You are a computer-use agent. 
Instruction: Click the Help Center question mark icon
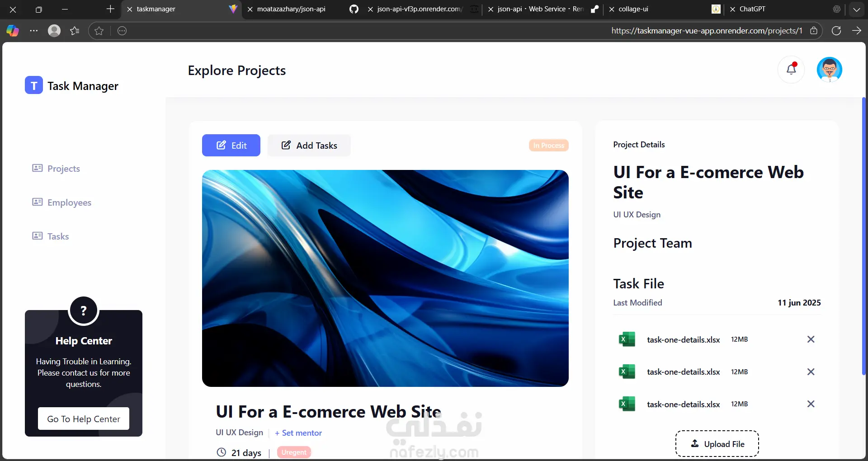[x=83, y=310]
